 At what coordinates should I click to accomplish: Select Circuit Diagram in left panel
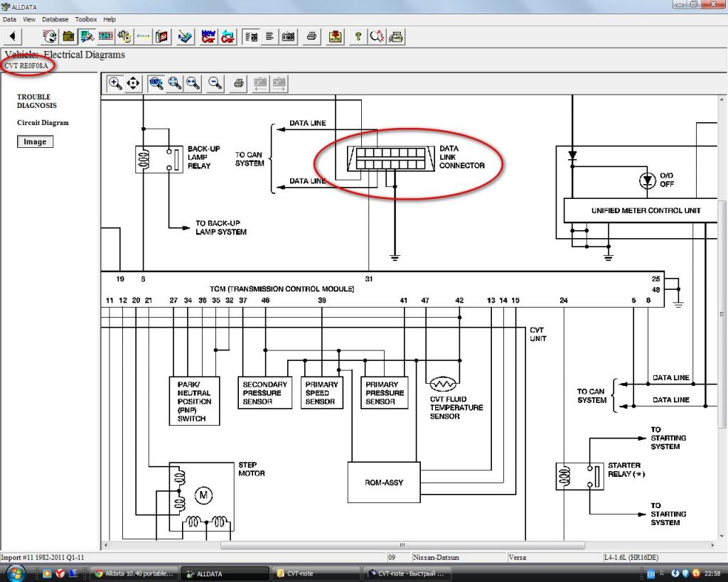pos(43,122)
